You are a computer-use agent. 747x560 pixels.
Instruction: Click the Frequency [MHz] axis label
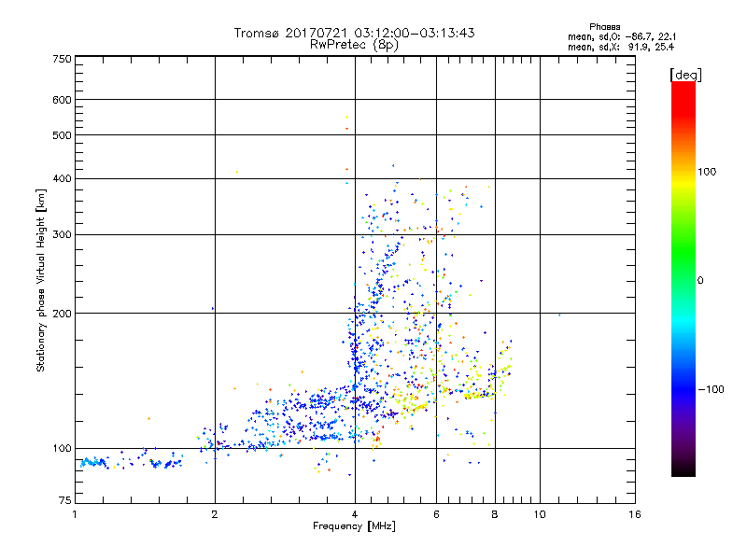tap(354, 526)
